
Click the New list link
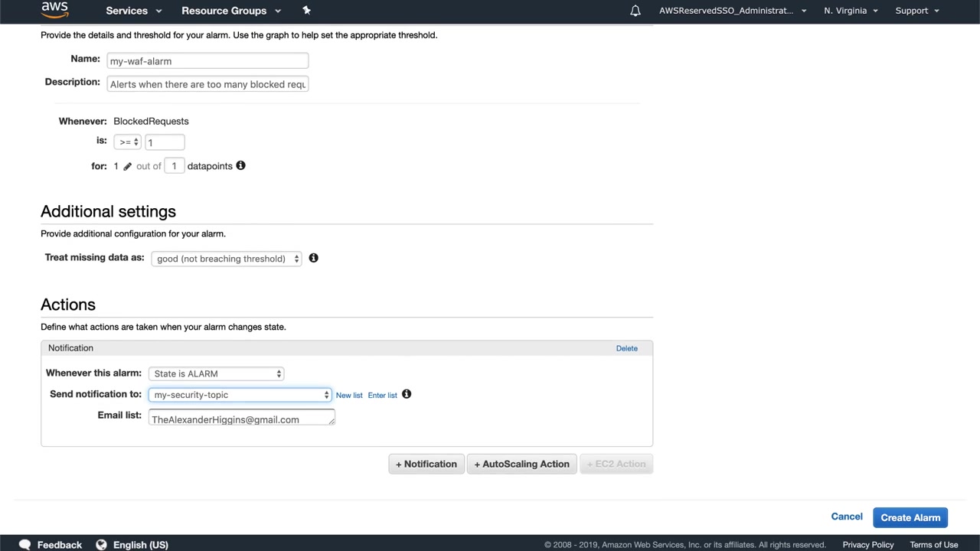[349, 395]
